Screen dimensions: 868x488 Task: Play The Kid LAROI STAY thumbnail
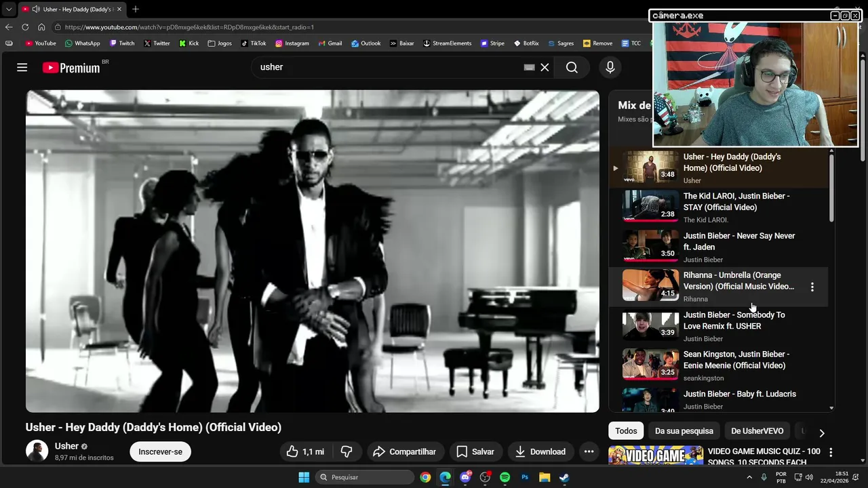(650, 206)
